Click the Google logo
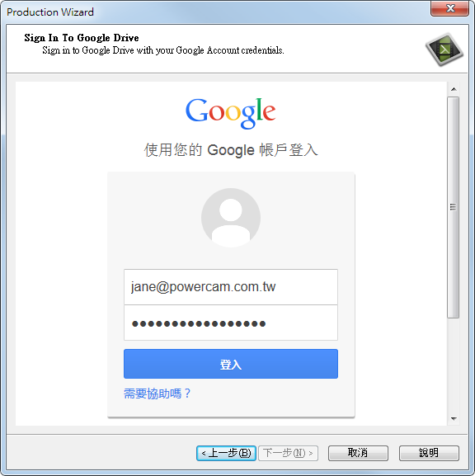 coord(231,113)
